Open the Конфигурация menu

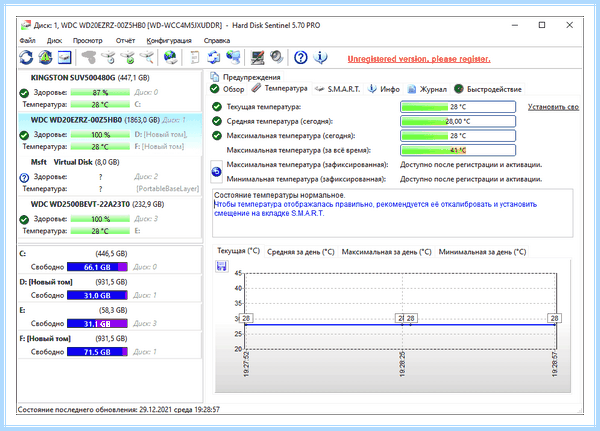click(x=169, y=41)
